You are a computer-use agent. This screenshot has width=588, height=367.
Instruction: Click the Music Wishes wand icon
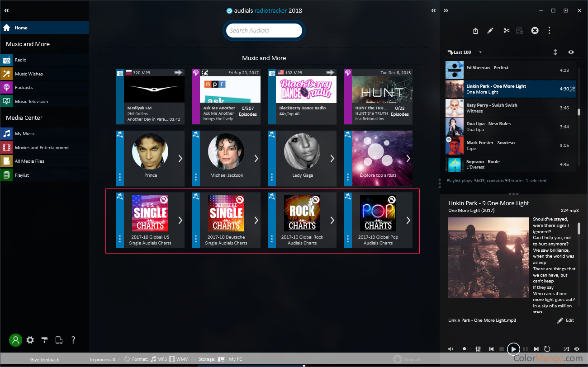(6, 74)
